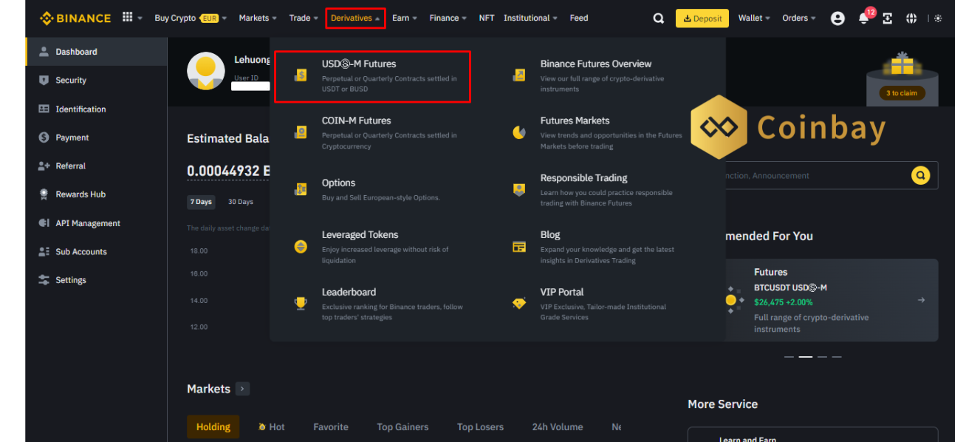Select the API Management sidebar icon
This screenshot has width=980, height=442.
(x=46, y=222)
